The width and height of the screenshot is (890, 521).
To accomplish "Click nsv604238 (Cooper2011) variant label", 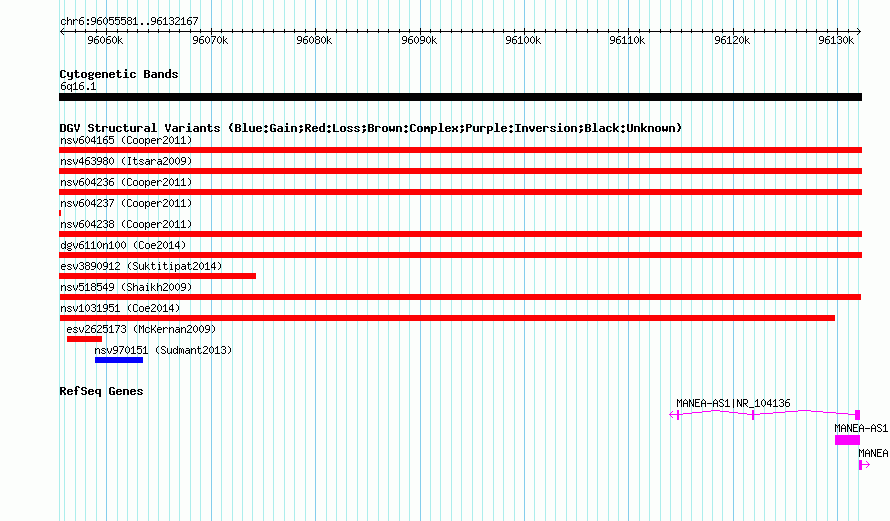I will pos(126,224).
